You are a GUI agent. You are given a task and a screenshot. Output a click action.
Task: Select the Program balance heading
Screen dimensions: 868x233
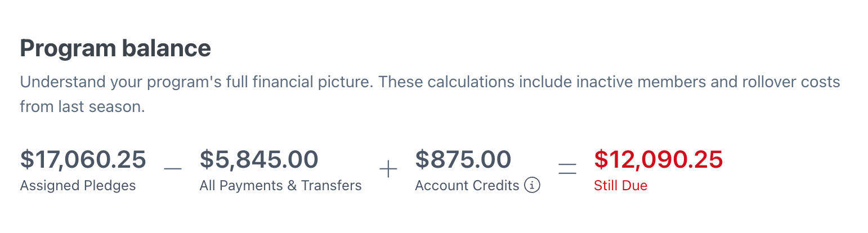(x=115, y=49)
